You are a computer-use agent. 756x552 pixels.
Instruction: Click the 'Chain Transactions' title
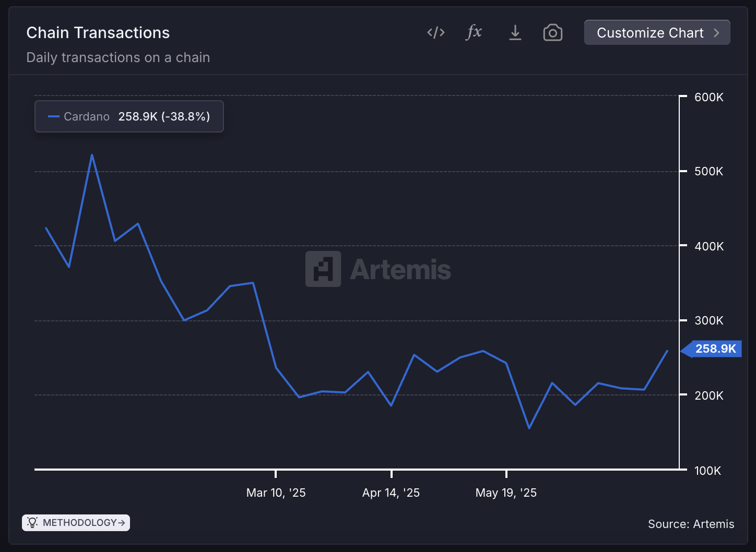pos(98,33)
